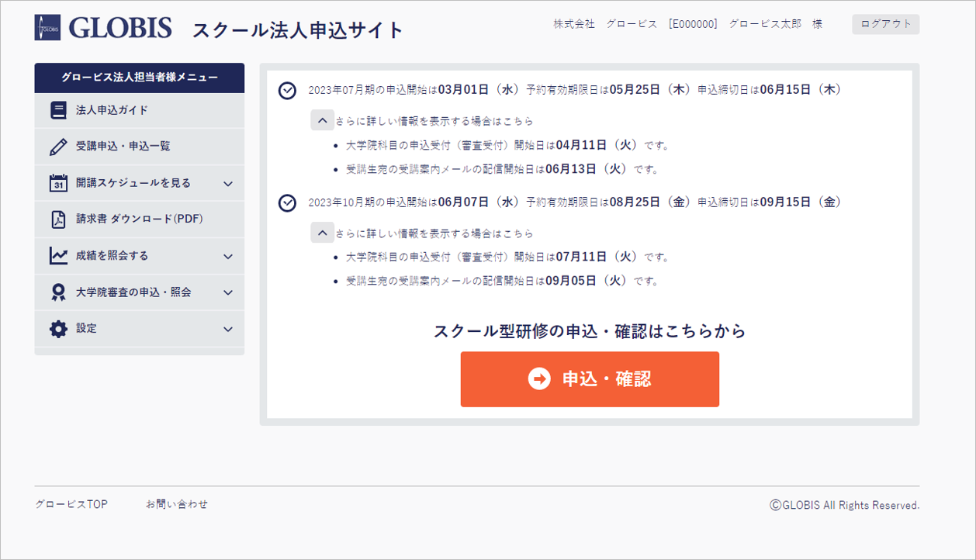Image resolution: width=976 pixels, height=560 pixels.
Task: Click the orange 申込・確認 button
Action: coord(590,379)
